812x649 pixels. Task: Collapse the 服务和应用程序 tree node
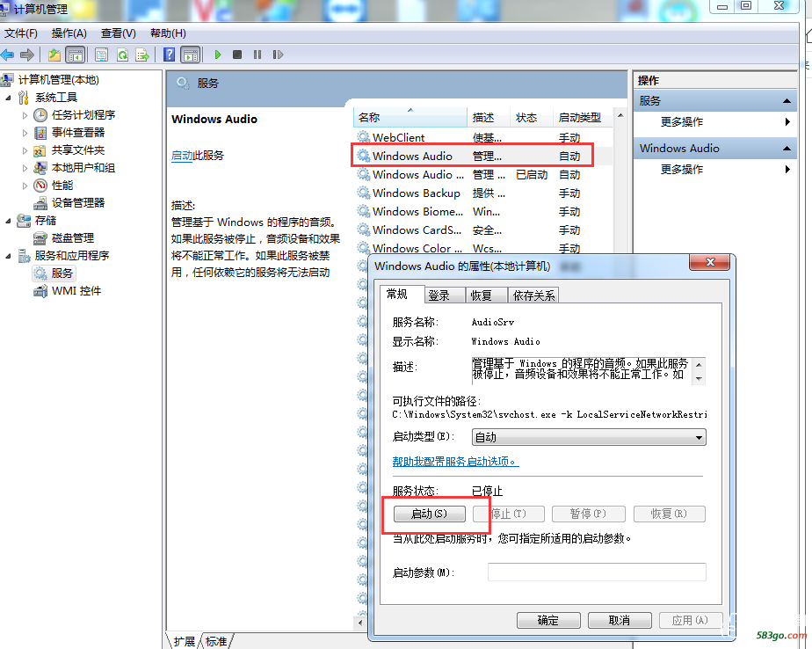tap(8, 256)
